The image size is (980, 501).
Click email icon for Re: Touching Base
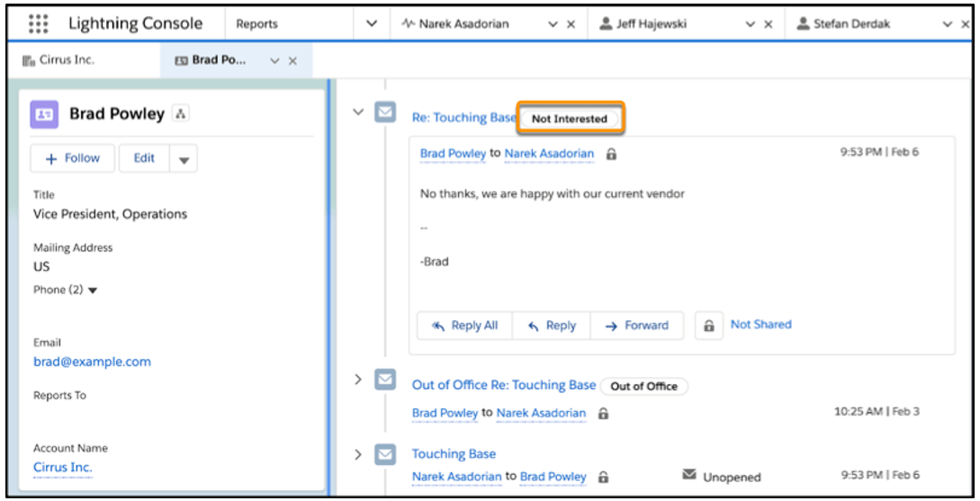385,112
